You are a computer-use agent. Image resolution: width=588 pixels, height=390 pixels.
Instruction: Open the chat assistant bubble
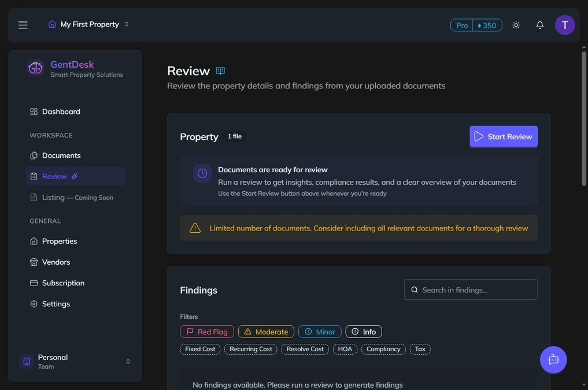pos(553,359)
